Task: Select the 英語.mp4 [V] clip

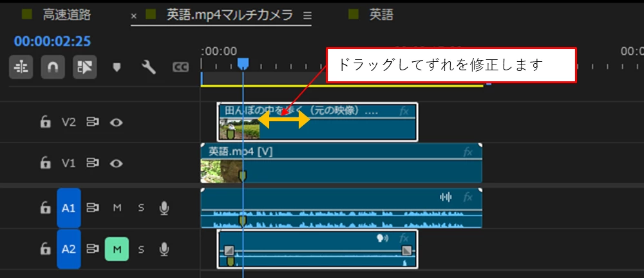Action: pos(341,163)
